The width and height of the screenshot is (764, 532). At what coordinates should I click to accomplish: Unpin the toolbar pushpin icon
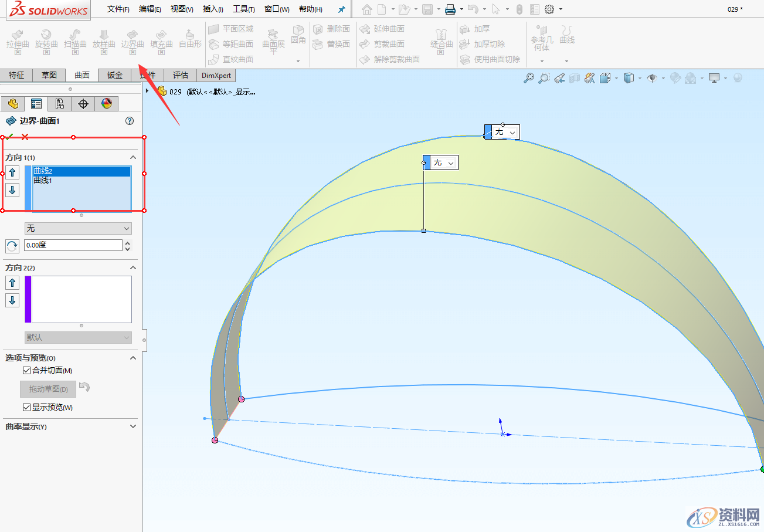[x=342, y=9]
